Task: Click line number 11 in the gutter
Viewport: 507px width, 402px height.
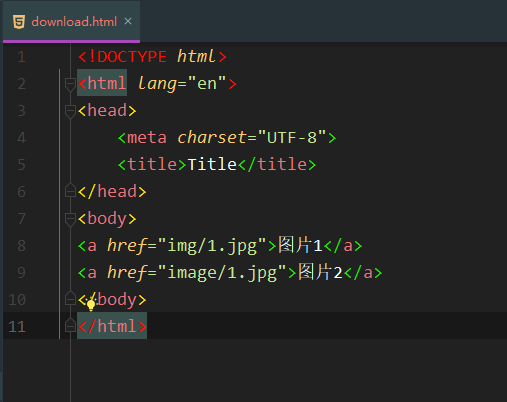Action: (x=17, y=327)
